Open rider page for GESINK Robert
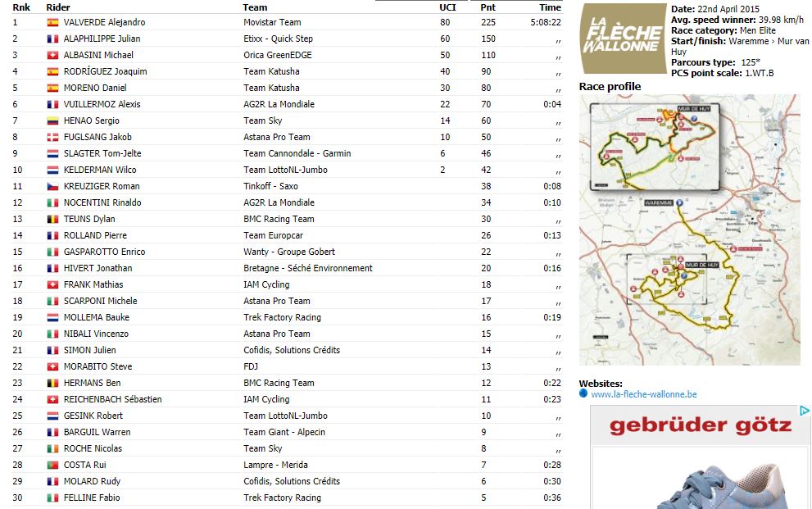The height and width of the screenshot is (509, 812). (93, 416)
